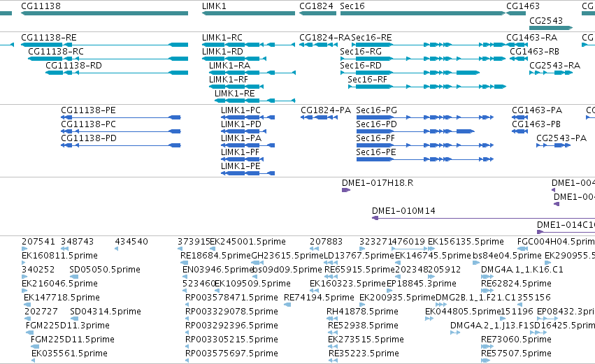Click the DME1-017H18.R purple arrow glyph

(346, 190)
